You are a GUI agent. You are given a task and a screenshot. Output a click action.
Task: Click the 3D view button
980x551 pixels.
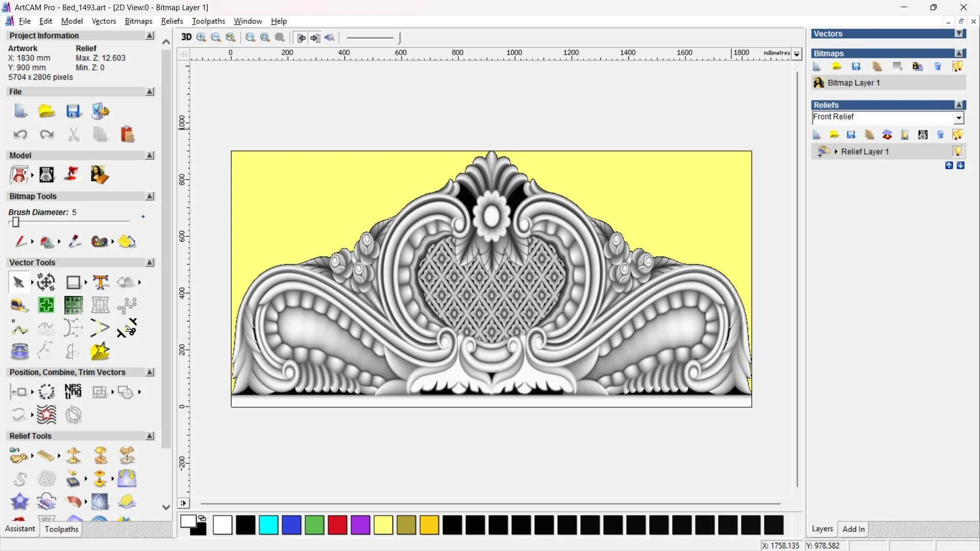[186, 37]
